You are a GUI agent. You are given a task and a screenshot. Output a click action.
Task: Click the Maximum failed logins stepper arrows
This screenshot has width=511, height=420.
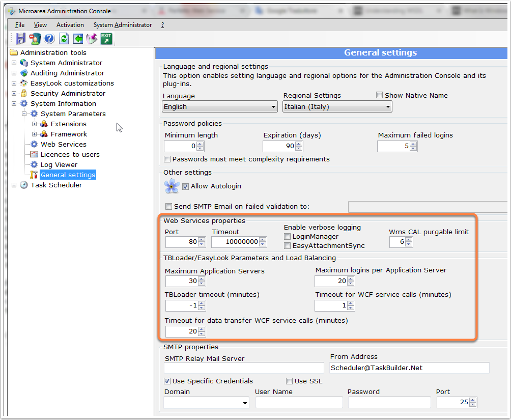pos(413,146)
